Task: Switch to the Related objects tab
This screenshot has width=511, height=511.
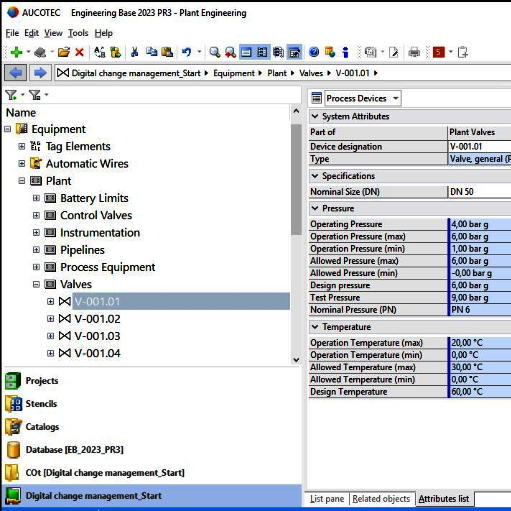Action: pyautogui.click(x=381, y=499)
